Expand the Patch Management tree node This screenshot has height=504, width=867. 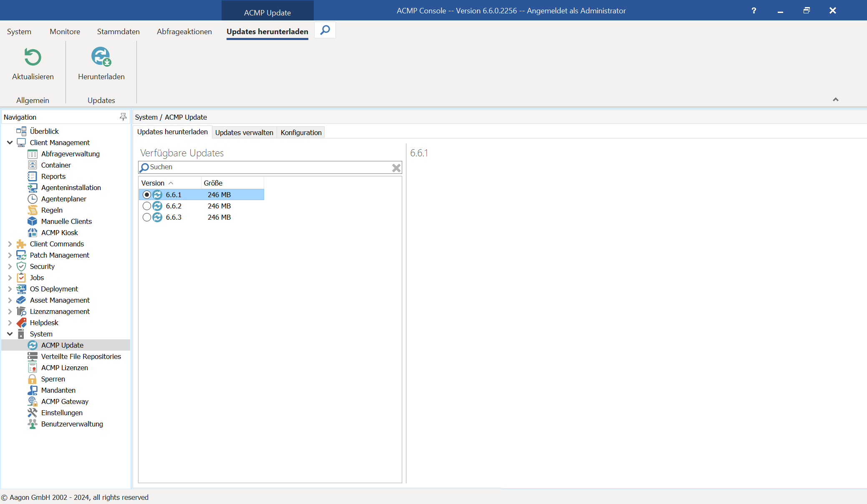pyautogui.click(x=10, y=255)
